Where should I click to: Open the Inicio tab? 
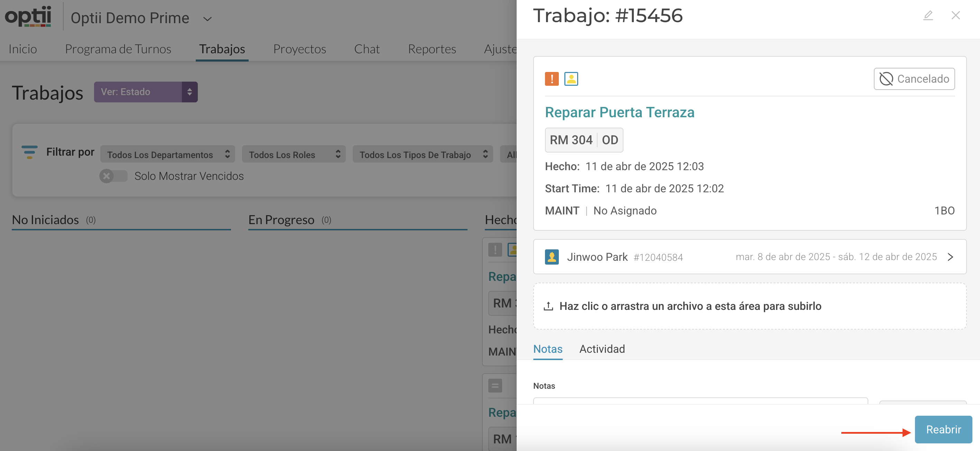23,49
